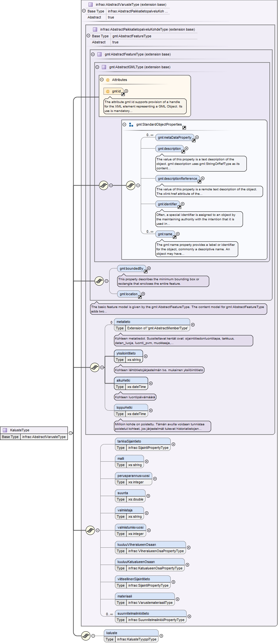Expand viitteellinenSijaintitieto element
Screen dimensions: 278x644
point(174,582)
